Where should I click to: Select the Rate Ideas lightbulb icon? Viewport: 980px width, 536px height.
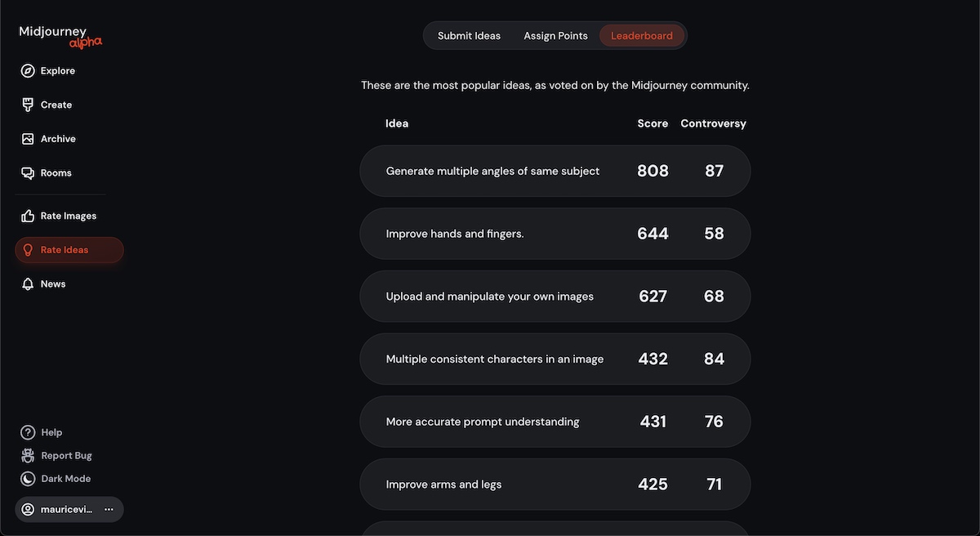pos(28,250)
